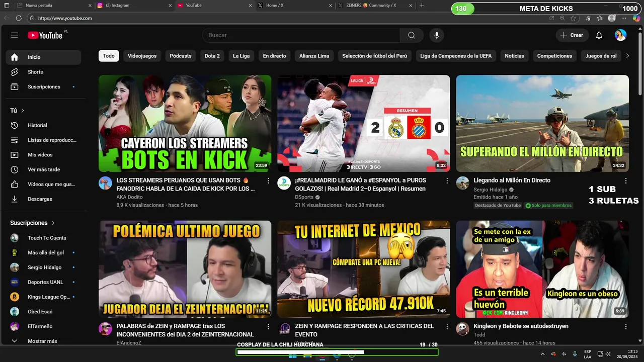This screenshot has width=644, height=362.
Task: Open Historial in the sidebar
Action: point(43,125)
